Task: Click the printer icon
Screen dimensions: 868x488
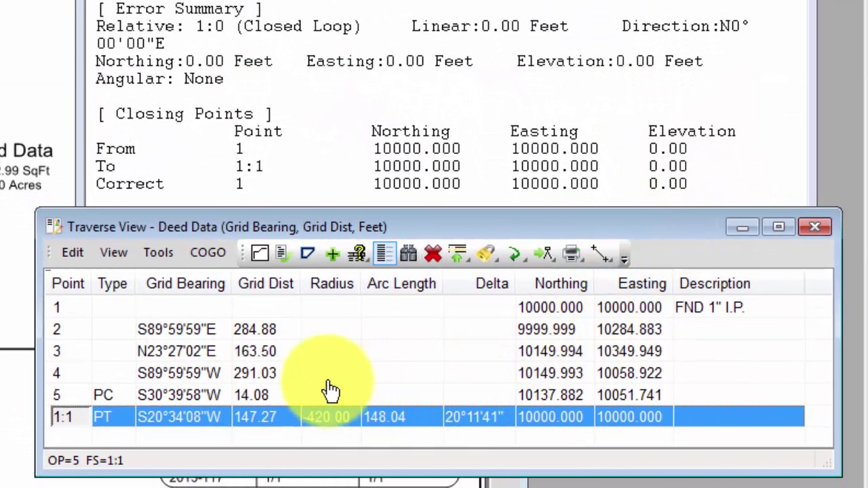Action: coord(572,253)
